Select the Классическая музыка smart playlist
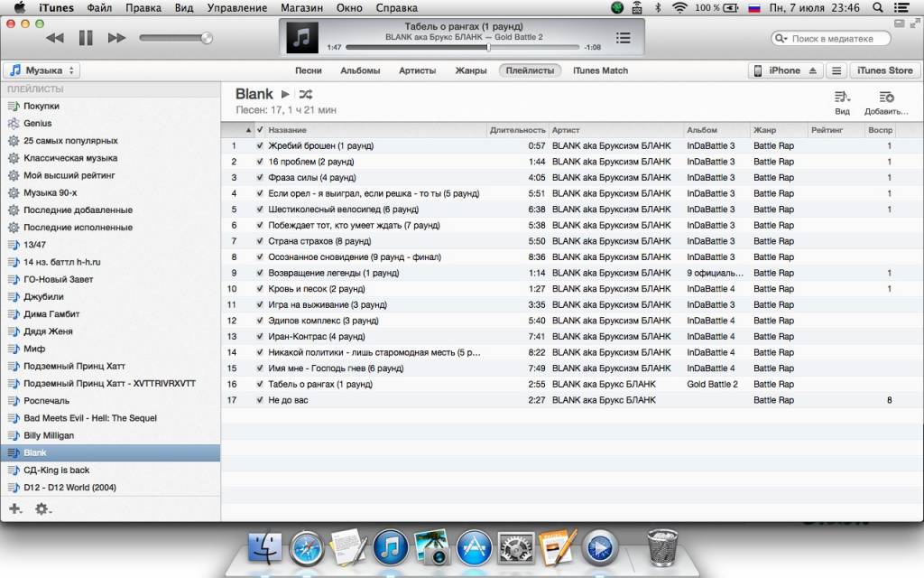This screenshot has height=578, width=924. pyautogui.click(x=70, y=158)
